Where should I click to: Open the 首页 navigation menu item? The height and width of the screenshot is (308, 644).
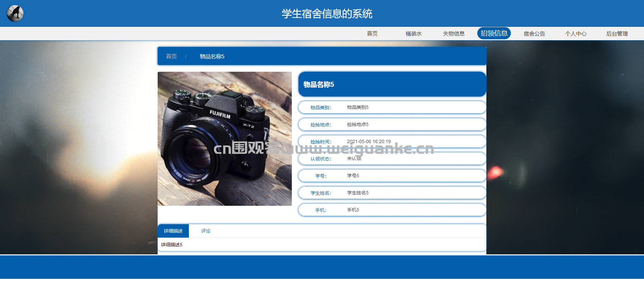(372, 34)
